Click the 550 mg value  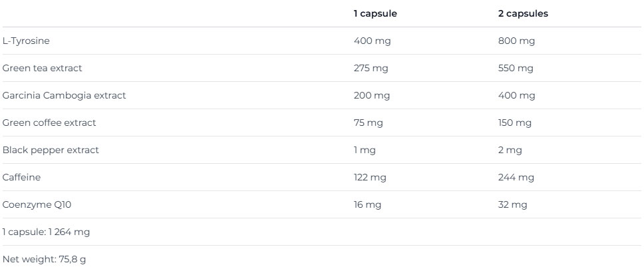(516, 68)
